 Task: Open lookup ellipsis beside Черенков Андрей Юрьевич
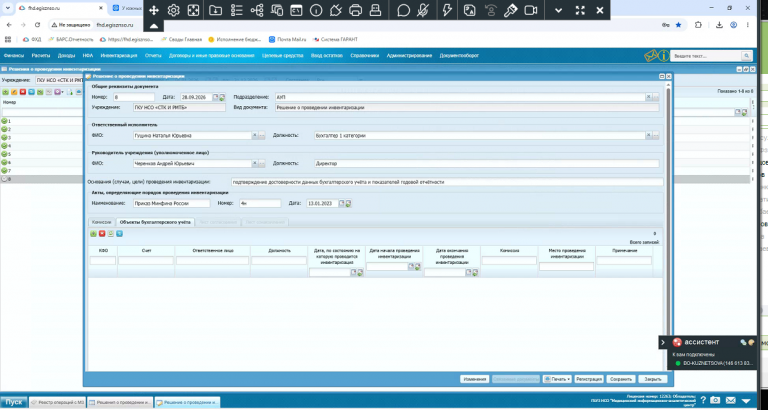pos(262,164)
